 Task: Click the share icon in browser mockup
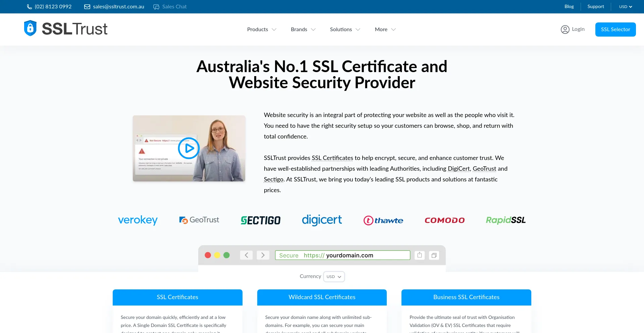tap(420, 255)
